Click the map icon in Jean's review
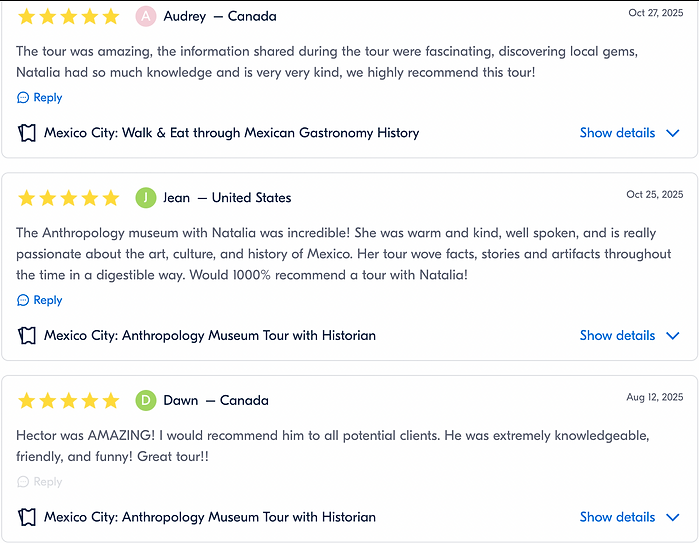699x543 pixels. 27,336
